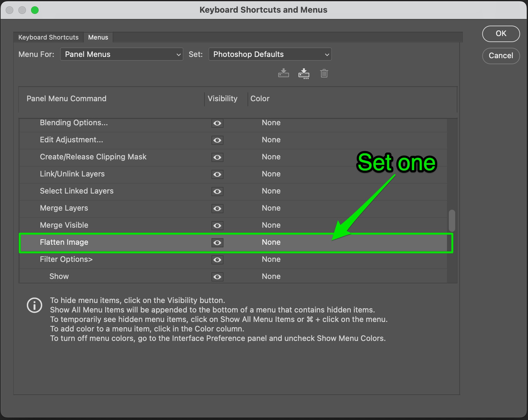Click the create new set icon
Screen dimensions: 528x420
(304, 73)
